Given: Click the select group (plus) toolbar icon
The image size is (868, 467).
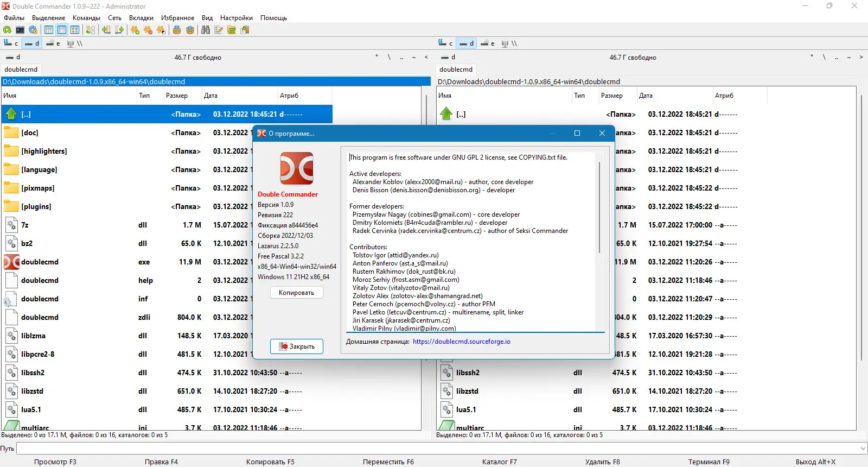Looking at the screenshot, I should click(x=135, y=30).
